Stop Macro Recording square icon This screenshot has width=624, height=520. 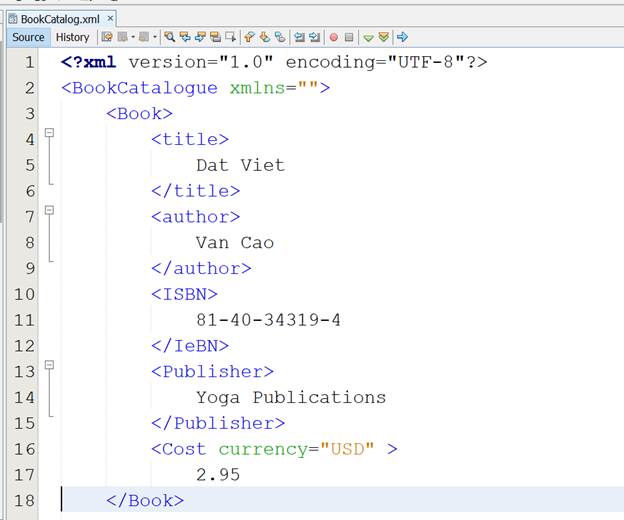click(349, 37)
